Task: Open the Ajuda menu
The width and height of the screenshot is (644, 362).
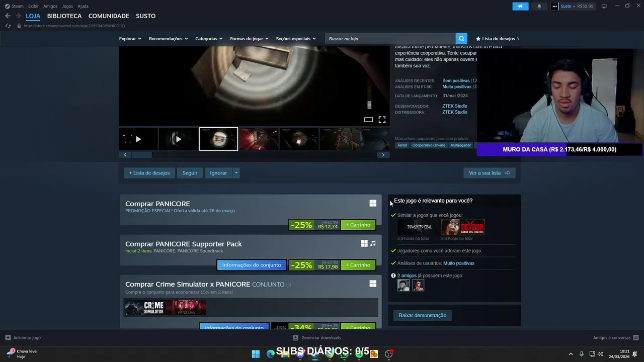Action: tap(83, 7)
